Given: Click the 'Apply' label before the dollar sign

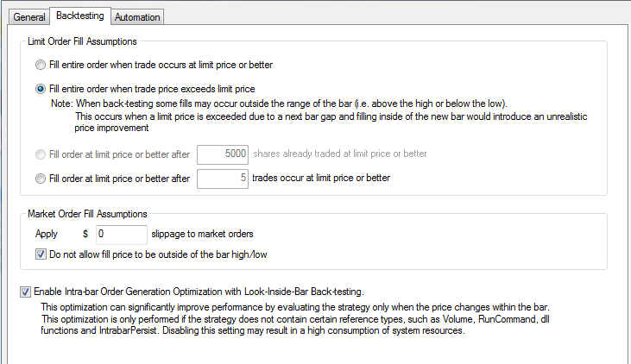Looking at the screenshot, I should [47, 234].
